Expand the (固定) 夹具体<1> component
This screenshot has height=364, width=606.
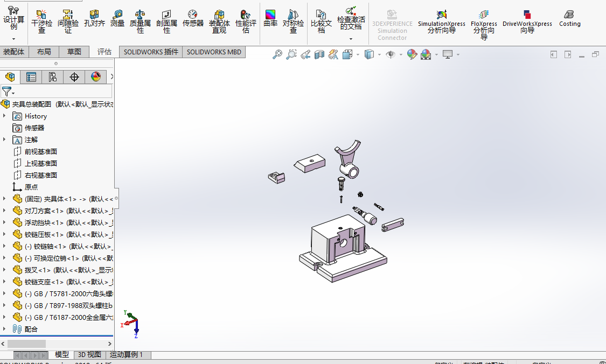pos(4,199)
